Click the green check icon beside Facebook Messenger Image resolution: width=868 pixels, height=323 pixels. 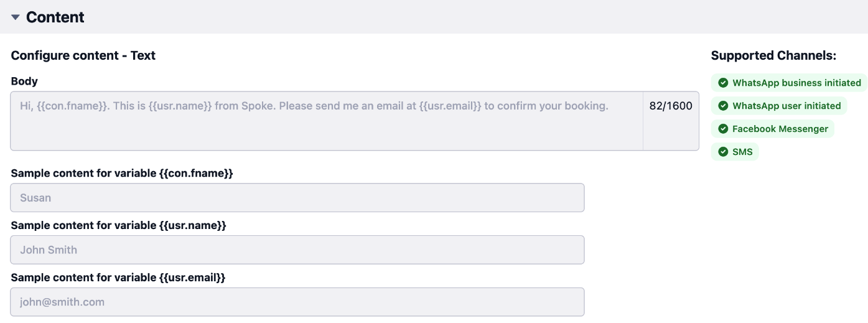click(x=723, y=129)
